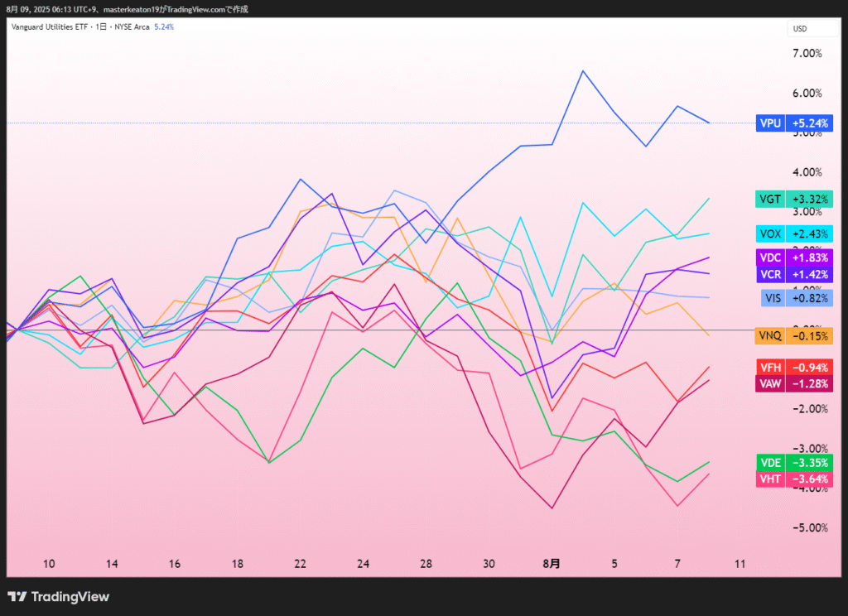Click the 8月 marker on time axis
Image resolution: width=848 pixels, height=616 pixels.
[x=551, y=564]
